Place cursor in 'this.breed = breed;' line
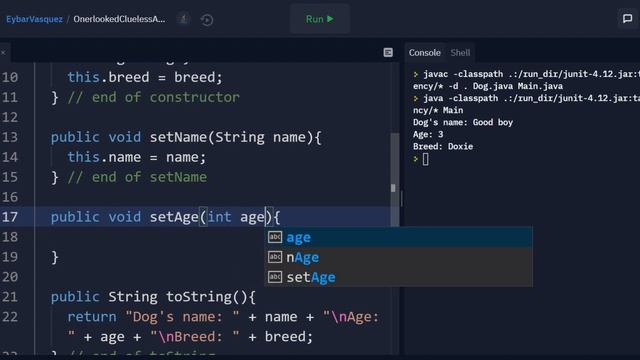 click(x=145, y=77)
